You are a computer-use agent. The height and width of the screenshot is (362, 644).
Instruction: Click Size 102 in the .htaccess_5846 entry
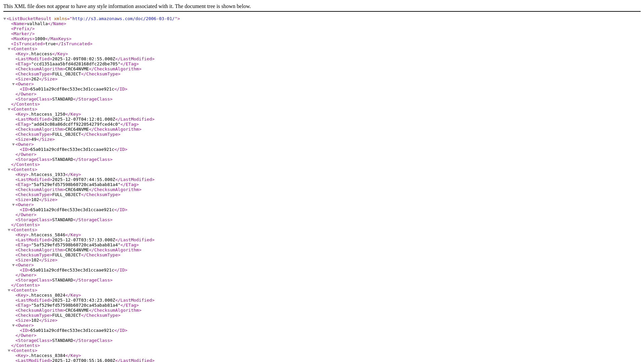[x=35, y=260]
